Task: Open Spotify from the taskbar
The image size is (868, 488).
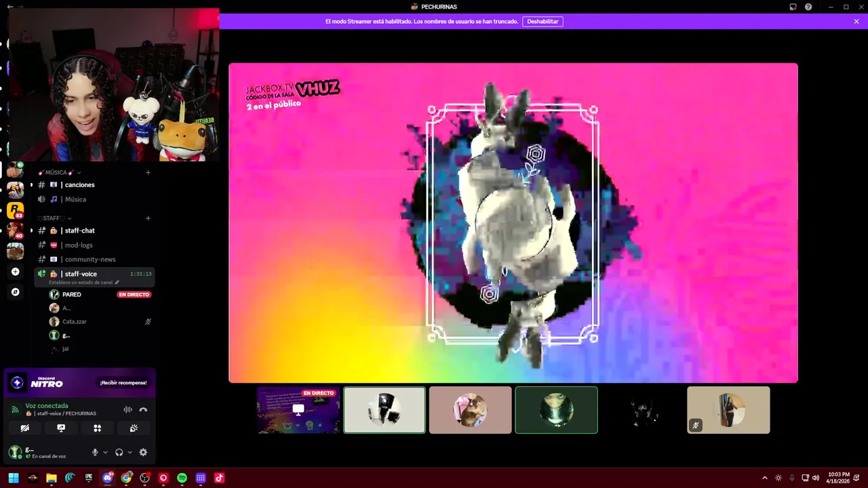Action: point(182,478)
